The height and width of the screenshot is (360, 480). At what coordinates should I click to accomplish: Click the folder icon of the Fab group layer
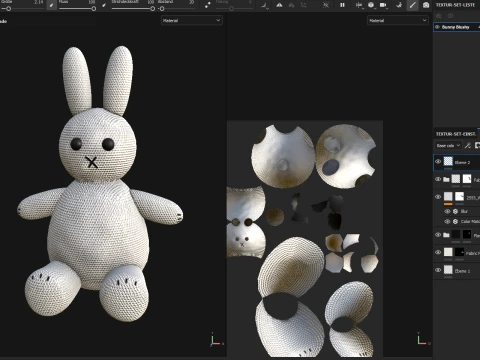click(446, 179)
